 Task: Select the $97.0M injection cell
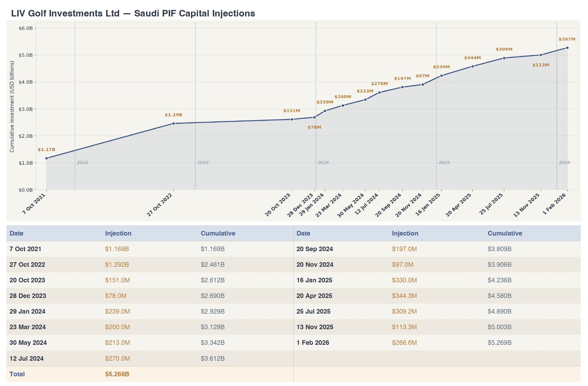coord(403,265)
